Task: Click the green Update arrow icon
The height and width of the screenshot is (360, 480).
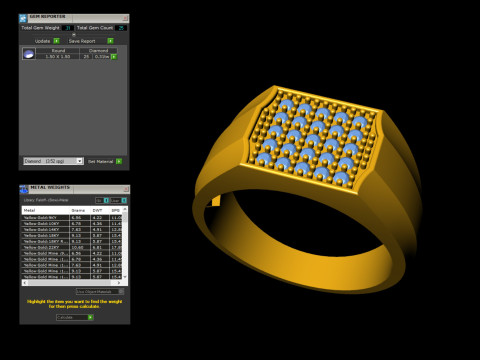Action: pyautogui.click(x=56, y=41)
